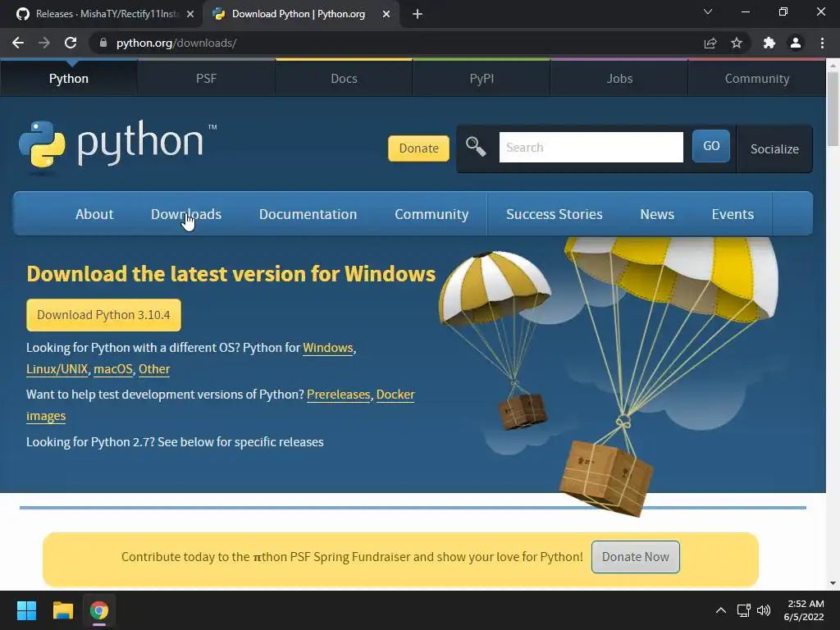Open the tab search chevron

point(708,11)
